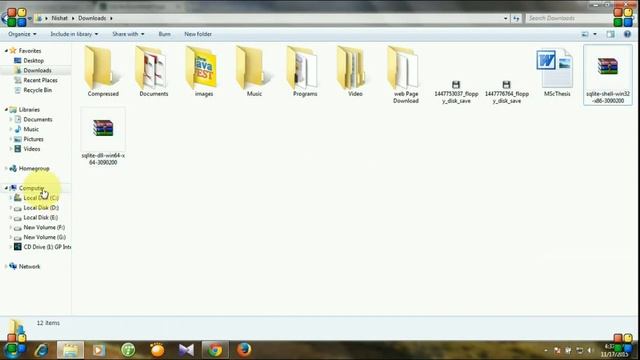Click Nishat in the address breadcrumb
The width and height of the screenshot is (640, 360).
[60, 18]
